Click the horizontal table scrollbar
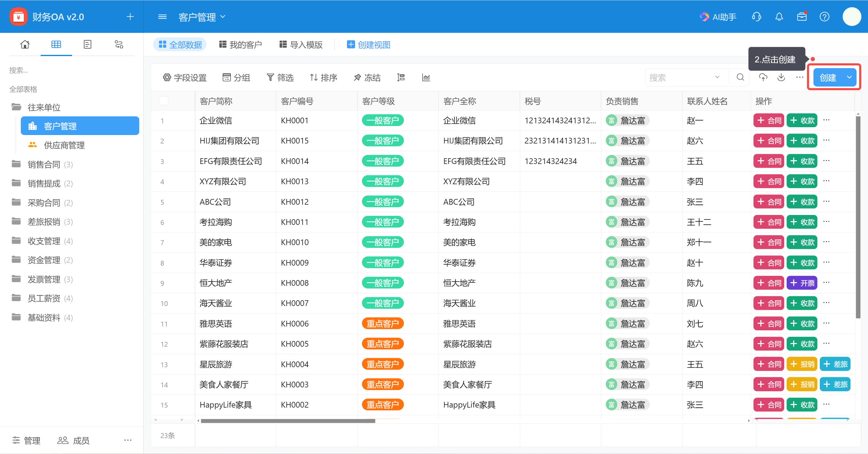Screen dimensions: 868x454 pos(288,421)
